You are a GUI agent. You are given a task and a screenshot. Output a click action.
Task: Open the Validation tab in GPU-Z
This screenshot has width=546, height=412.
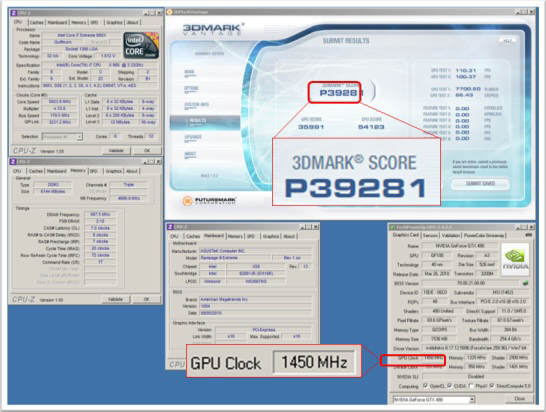tap(450, 235)
